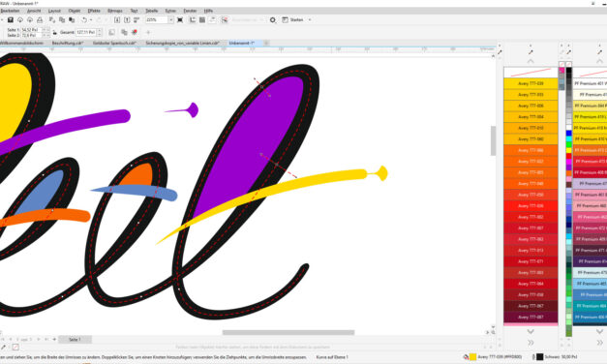Viewport: 607px width, 364px height.
Task: Toggle rulers display in the toolbar
Action: coord(193,19)
